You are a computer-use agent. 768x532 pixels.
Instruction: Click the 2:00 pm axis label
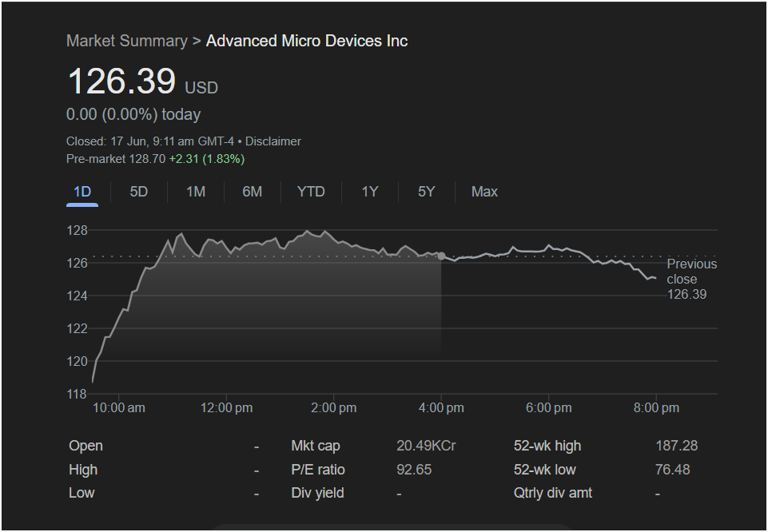pos(333,408)
